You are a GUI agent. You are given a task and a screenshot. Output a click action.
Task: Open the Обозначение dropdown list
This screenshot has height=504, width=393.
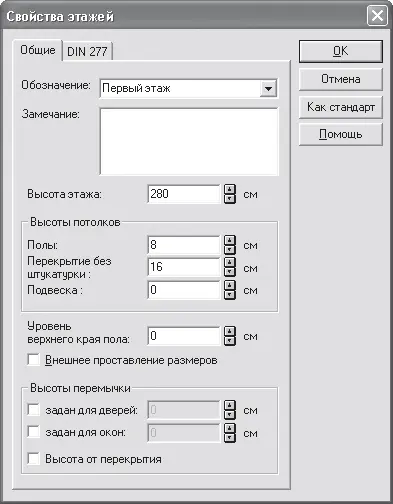point(268,89)
